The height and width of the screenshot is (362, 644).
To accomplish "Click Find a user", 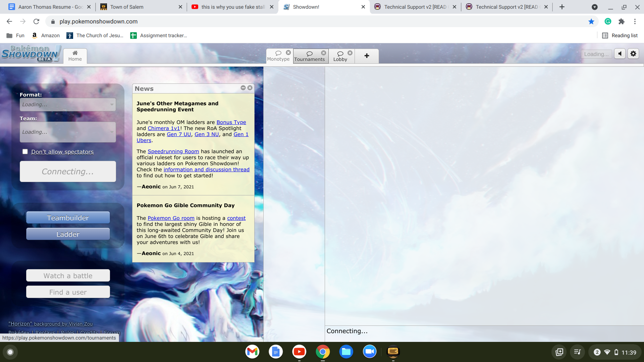I will coord(68,292).
